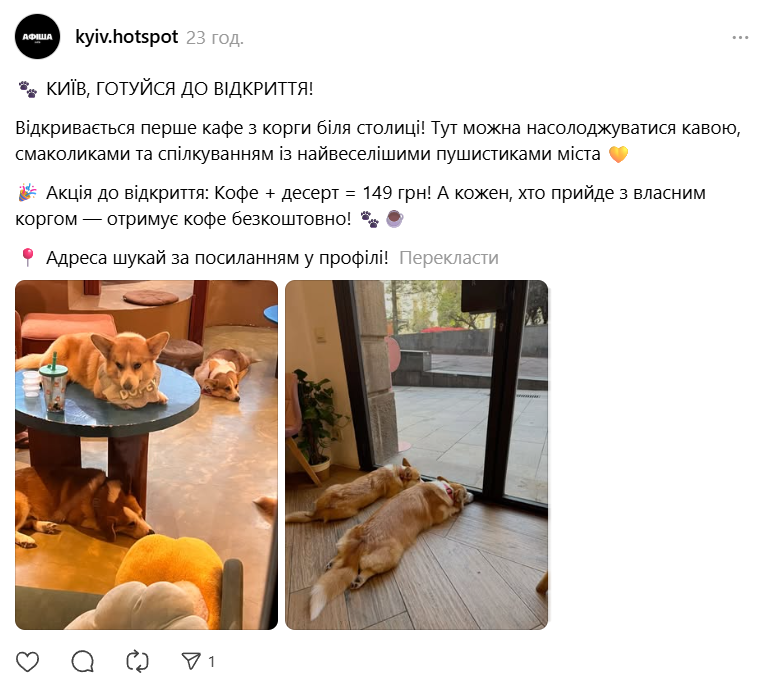Translate post with Перекласти
The width and height of the screenshot is (773, 686).
pyautogui.click(x=449, y=258)
